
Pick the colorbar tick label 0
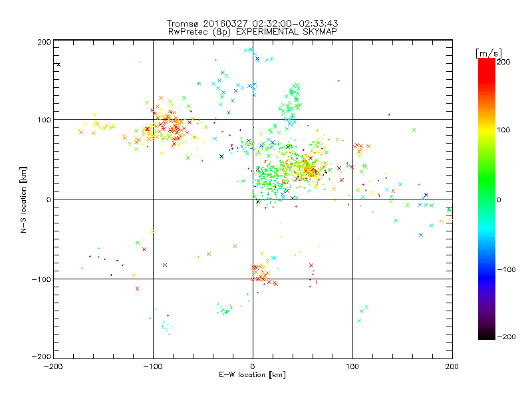tap(499, 199)
